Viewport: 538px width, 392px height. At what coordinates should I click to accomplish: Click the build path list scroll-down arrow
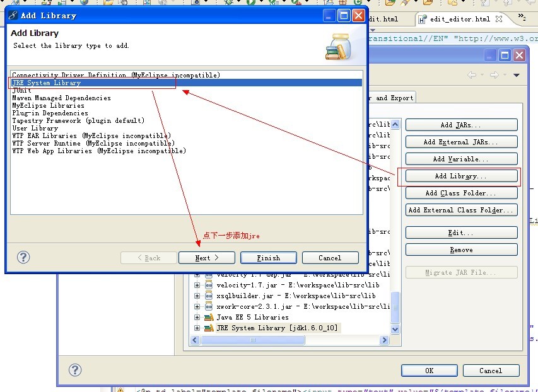pos(395,329)
